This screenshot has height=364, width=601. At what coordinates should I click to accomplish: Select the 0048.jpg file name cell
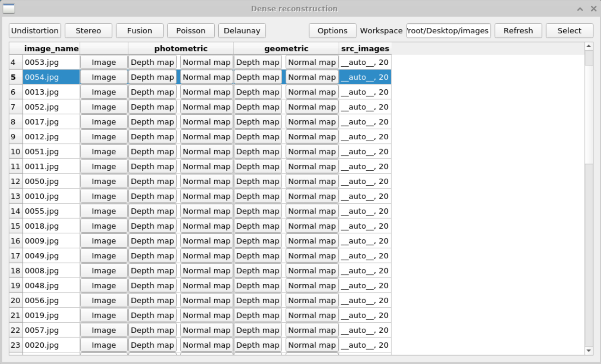click(x=51, y=285)
